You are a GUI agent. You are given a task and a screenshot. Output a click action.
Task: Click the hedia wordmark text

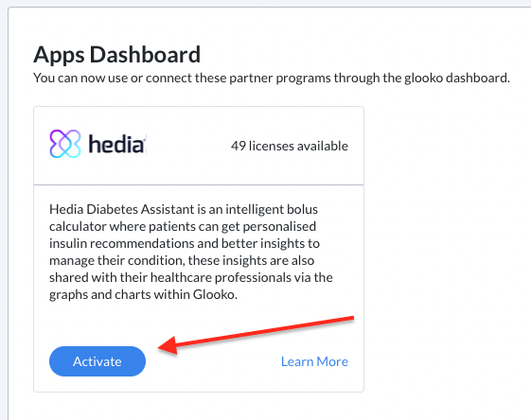point(116,144)
